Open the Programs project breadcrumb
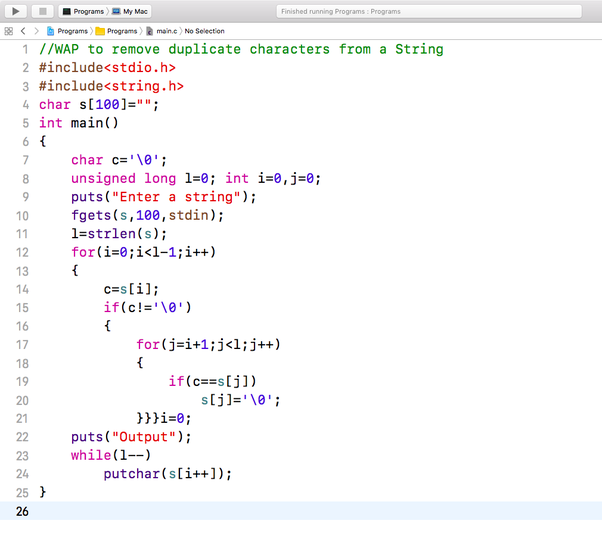This screenshot has width=602, height=536. coord(72,31)
